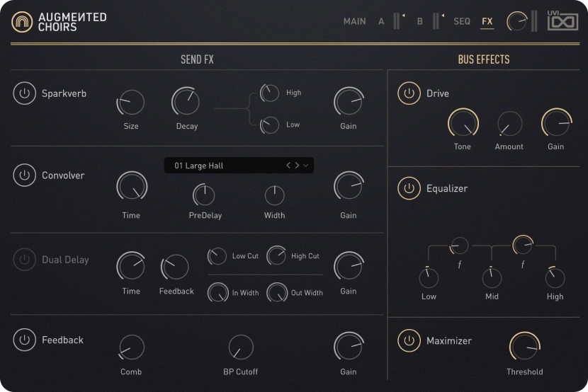Click the Augmented Choirs arch logo icon
This screenshot has width=588, height=392.
click(x=22, y=22)
